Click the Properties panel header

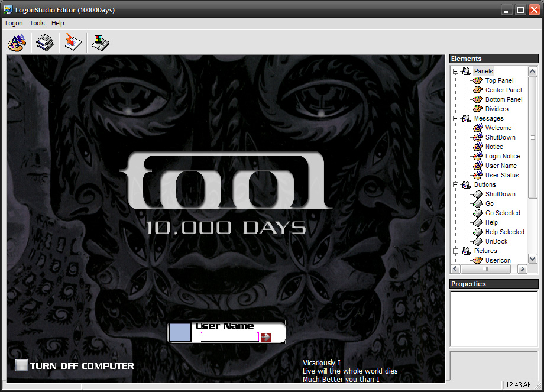click(494, 284)
